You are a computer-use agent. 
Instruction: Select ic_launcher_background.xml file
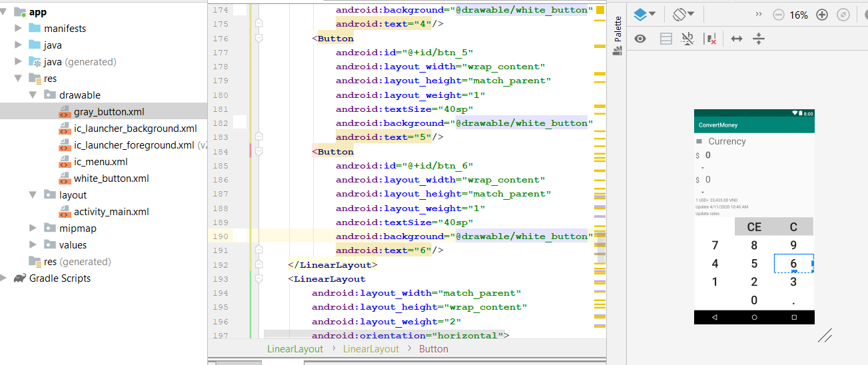click(135, 129)
